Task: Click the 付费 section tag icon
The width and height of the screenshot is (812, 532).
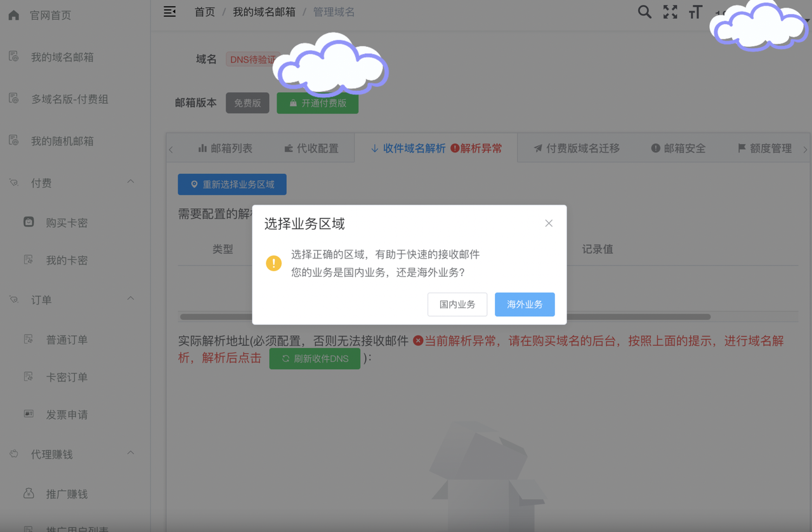Action: click(x=14, y=183)
